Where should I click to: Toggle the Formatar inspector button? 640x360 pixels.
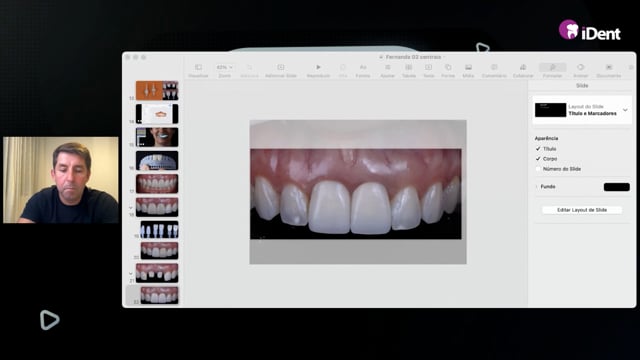point(553,67)
